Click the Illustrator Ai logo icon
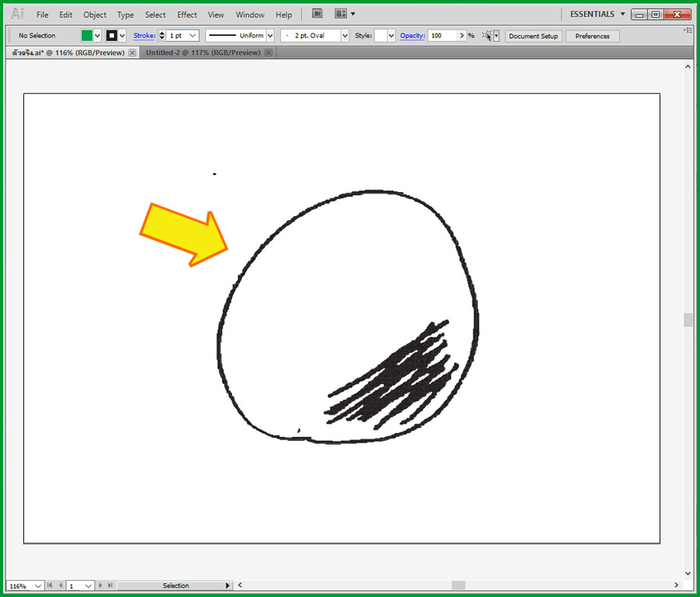This screenshot has width=700, height=597. [x=17, y=14]
